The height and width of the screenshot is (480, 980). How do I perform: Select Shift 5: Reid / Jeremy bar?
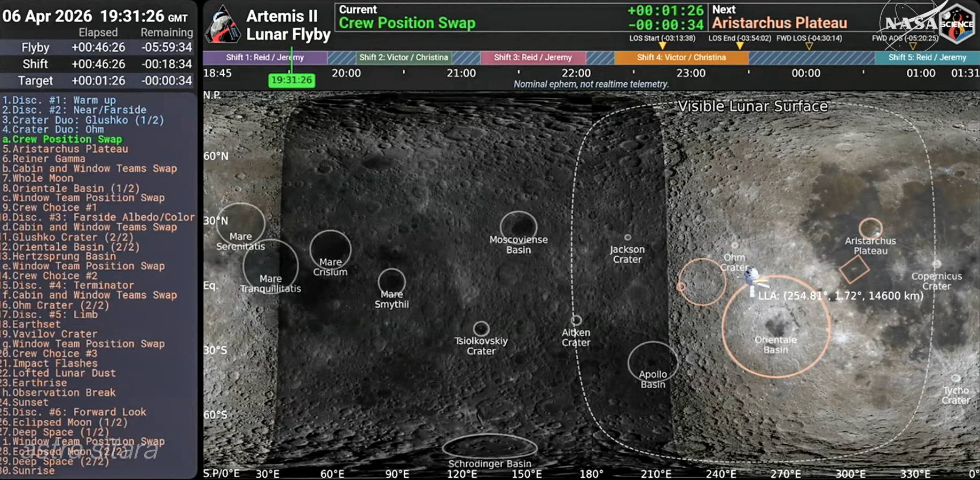(927, 58)
